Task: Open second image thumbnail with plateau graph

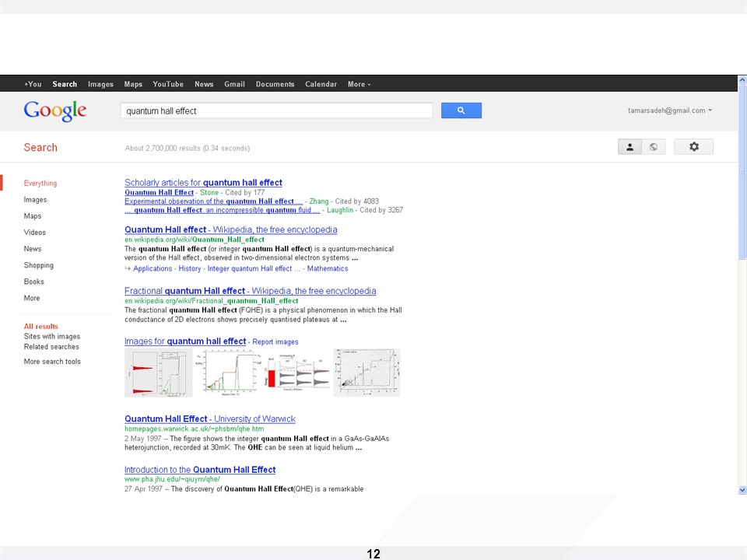Action: click(228, 372)
